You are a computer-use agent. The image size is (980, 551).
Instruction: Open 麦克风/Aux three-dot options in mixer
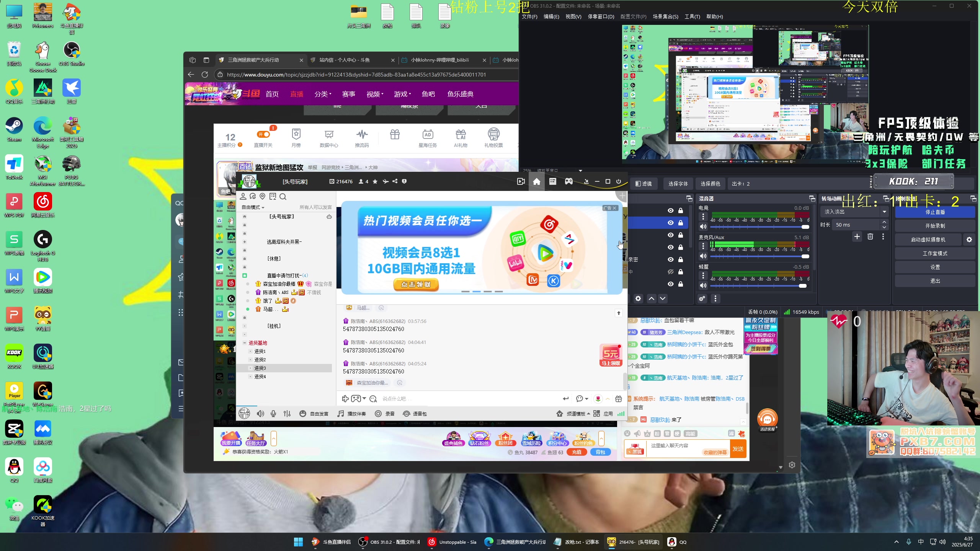click(x=703, y=246)
